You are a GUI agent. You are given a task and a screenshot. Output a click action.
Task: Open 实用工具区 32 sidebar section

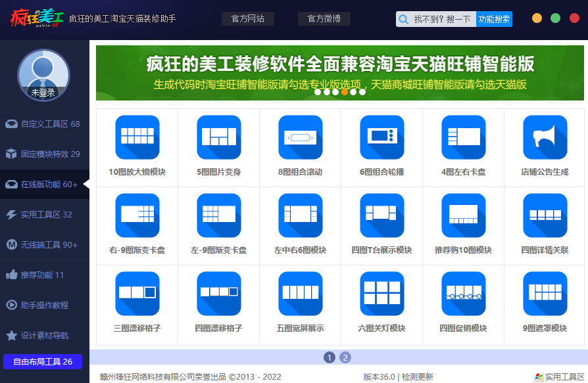point(45,215)
